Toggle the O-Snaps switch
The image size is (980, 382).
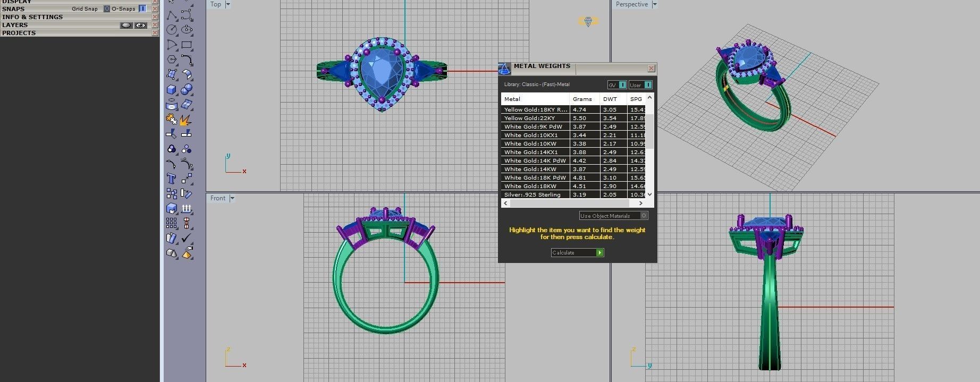pos(142,9)
